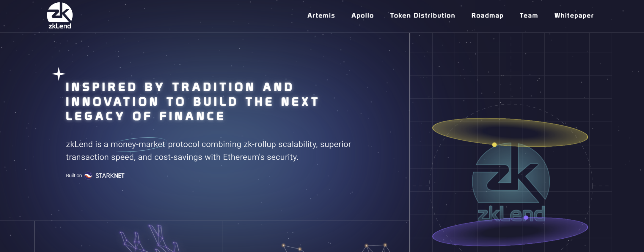Open the Artemis nav item
The image size is (644, 252).
pyautogui.click(x=321, y=15)
